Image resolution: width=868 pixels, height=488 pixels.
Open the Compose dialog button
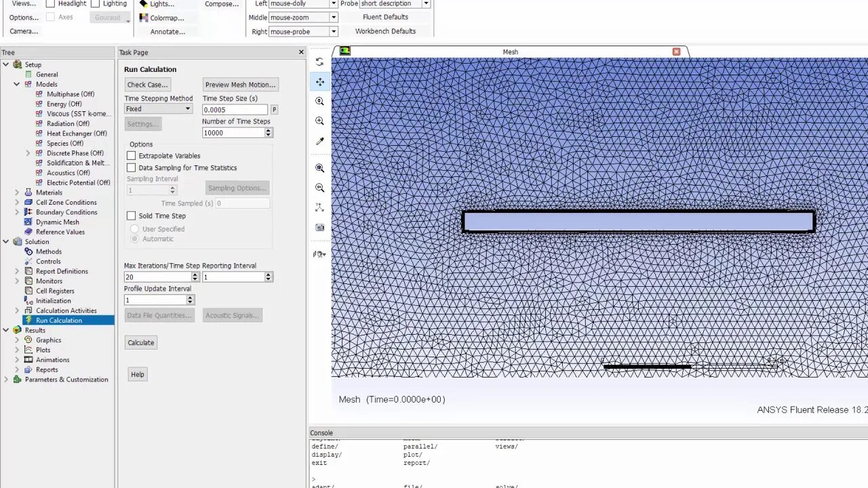[222, 3]
